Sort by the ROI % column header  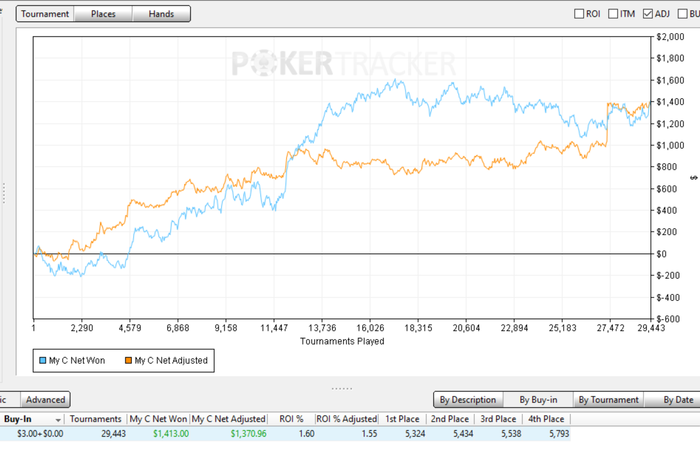point(291,419)
